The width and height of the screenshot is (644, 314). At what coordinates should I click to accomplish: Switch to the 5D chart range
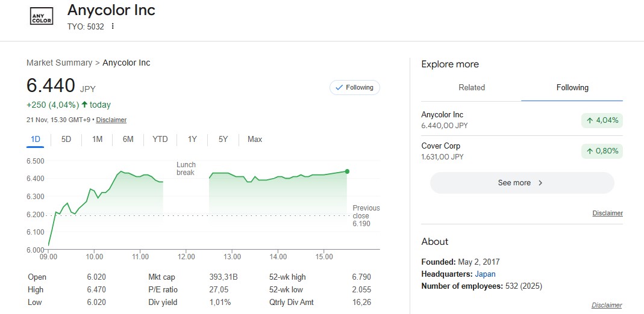point(66,140)
